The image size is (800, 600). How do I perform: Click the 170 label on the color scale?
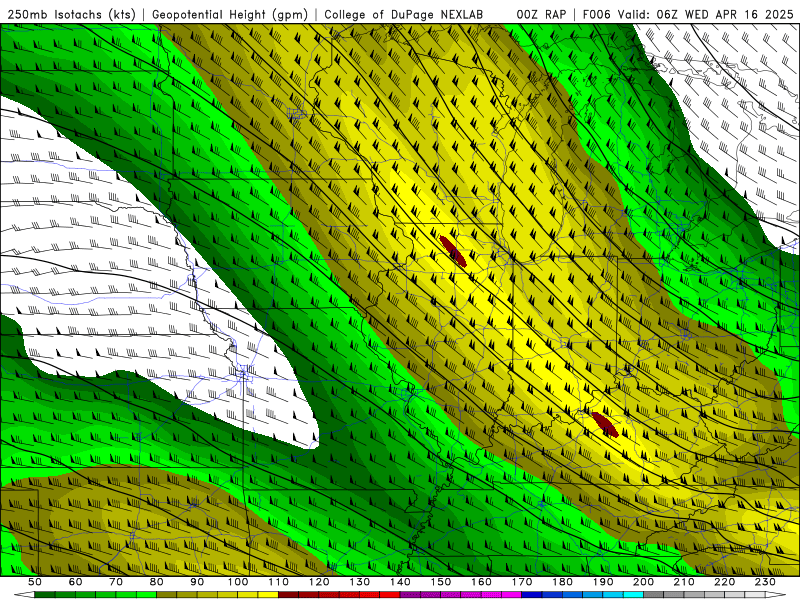(x=522, y=582)
